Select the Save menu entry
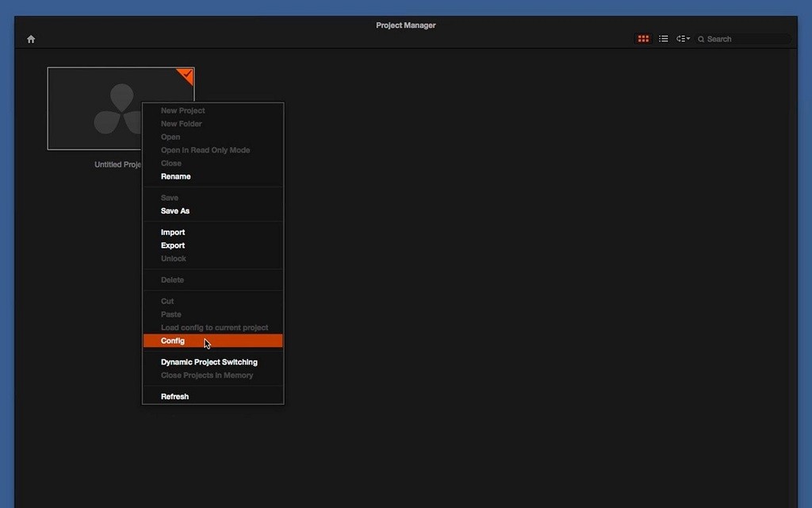This screenshot has width=812, height=508. click(x=213, y=198)
